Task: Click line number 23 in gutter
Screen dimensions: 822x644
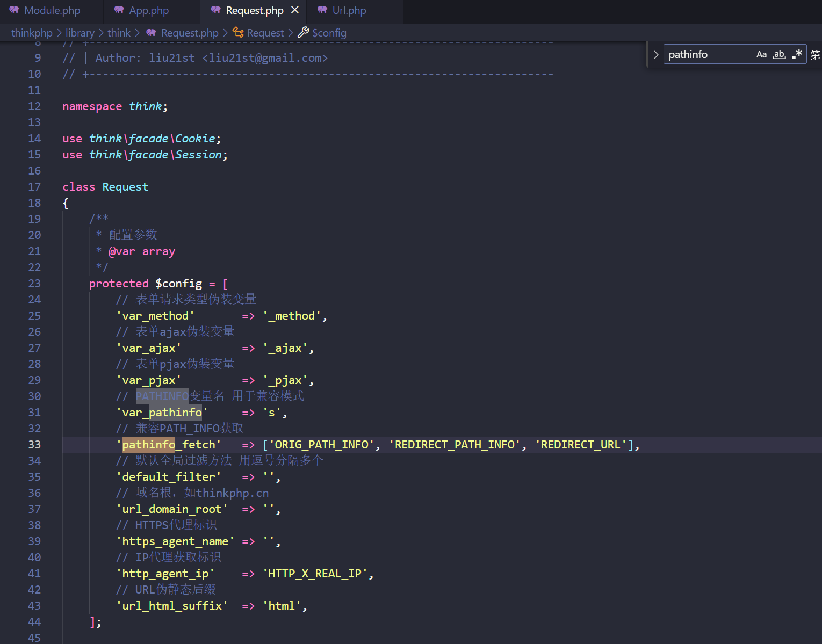Action: click(x=34, y=284)
